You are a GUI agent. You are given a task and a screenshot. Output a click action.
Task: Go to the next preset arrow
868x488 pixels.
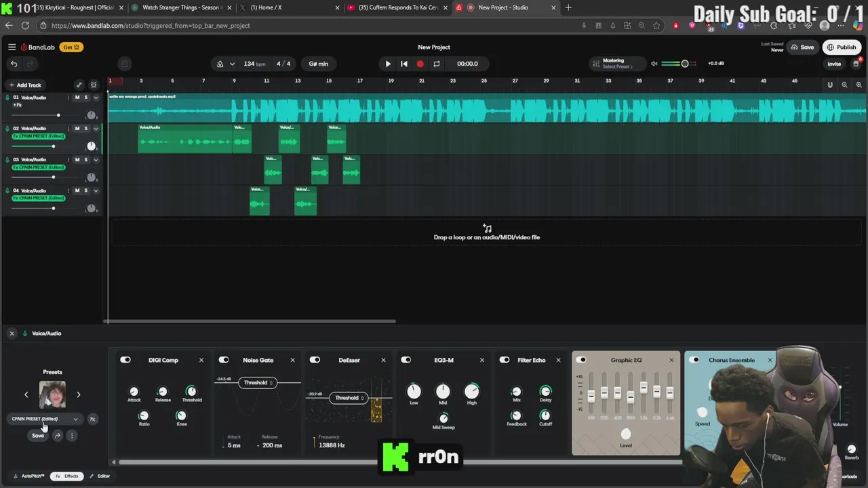tap(78, 394)
